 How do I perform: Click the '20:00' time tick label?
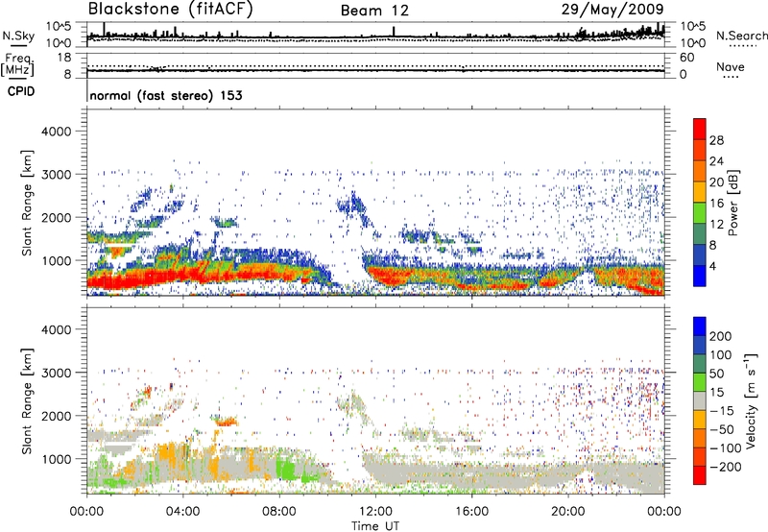tap(567, 512)
